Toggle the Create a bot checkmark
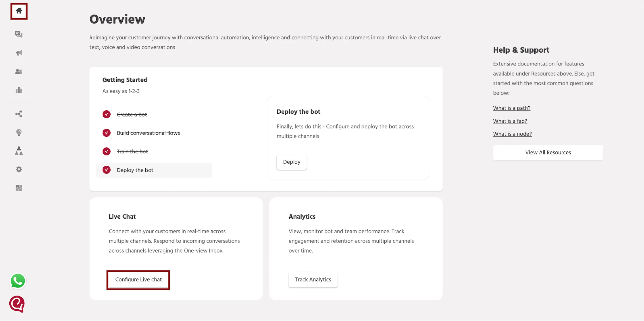The width and height of the screenshot is (644, 321). 107,114
